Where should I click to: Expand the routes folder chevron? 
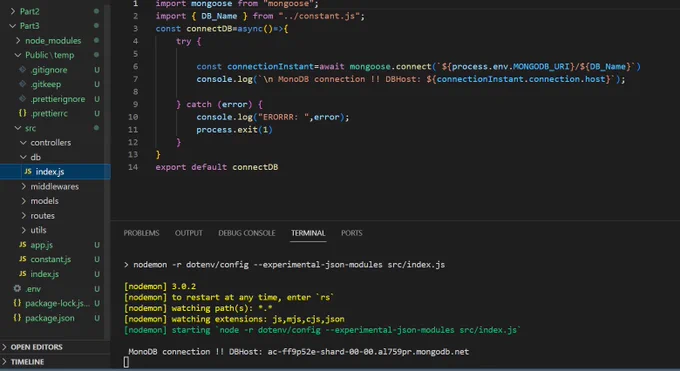click(x=23, y=216)
